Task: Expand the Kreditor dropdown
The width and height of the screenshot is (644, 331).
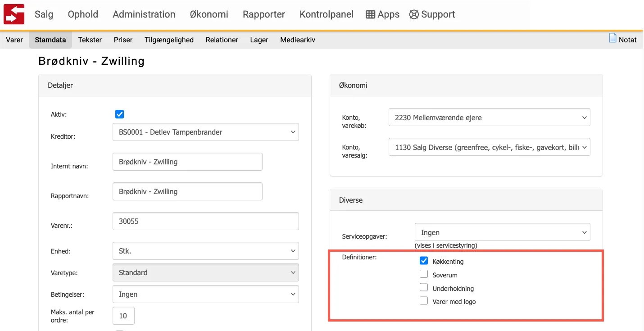Action: [x=205, y=132]
